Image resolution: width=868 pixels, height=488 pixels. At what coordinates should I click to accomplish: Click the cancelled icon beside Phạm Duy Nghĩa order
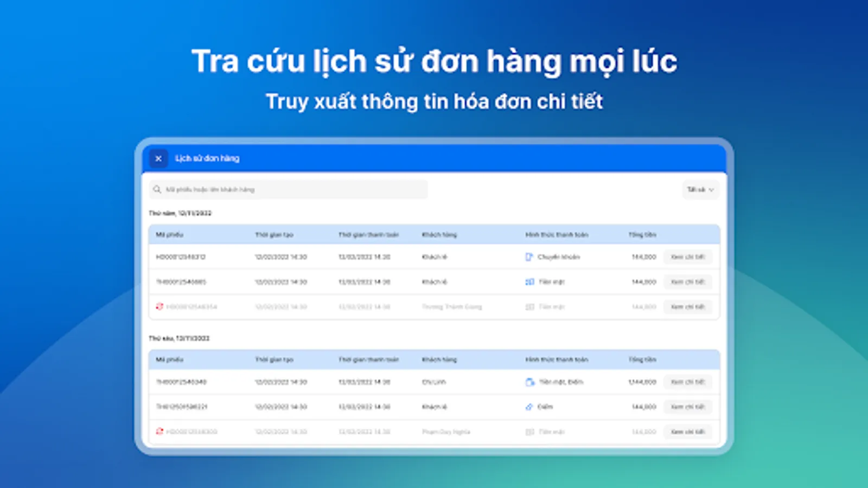(x=159, y=431)
